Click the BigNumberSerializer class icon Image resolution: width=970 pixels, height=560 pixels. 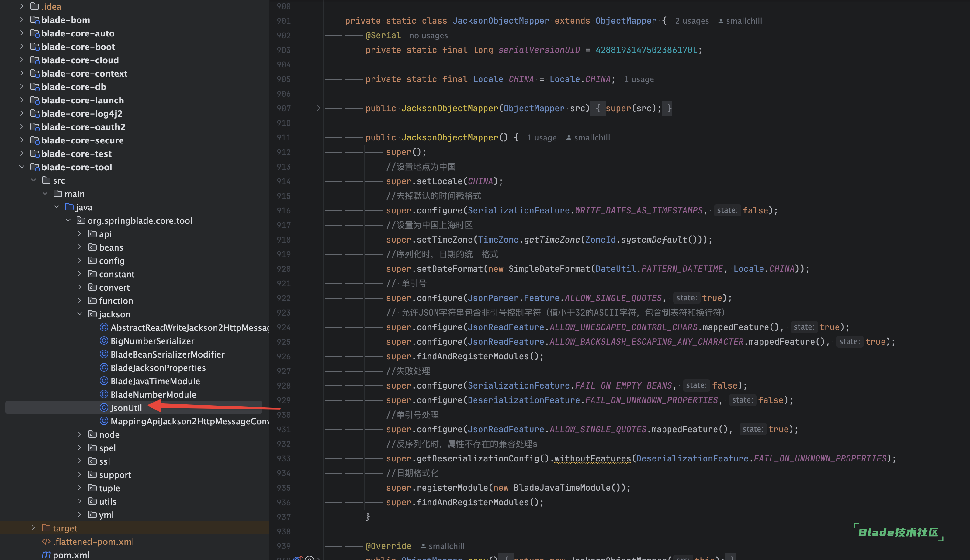tap(104, 341)
